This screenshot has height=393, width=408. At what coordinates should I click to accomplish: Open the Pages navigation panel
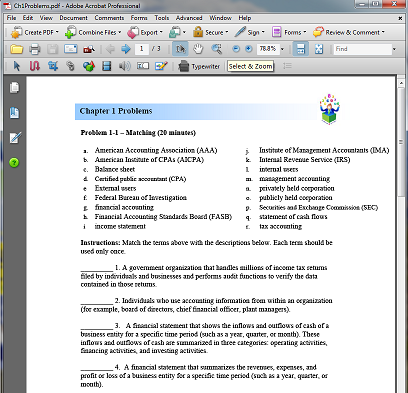tap(14, 88)
